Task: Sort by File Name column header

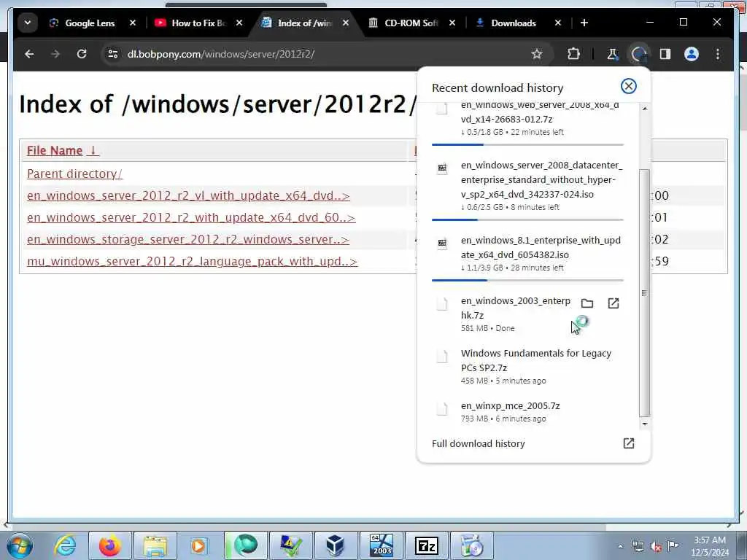Action: 63,150
